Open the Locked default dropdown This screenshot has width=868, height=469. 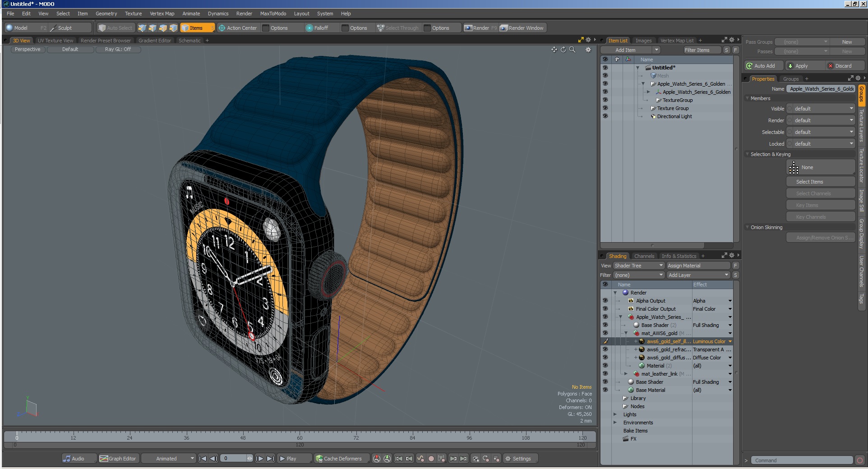821,144
